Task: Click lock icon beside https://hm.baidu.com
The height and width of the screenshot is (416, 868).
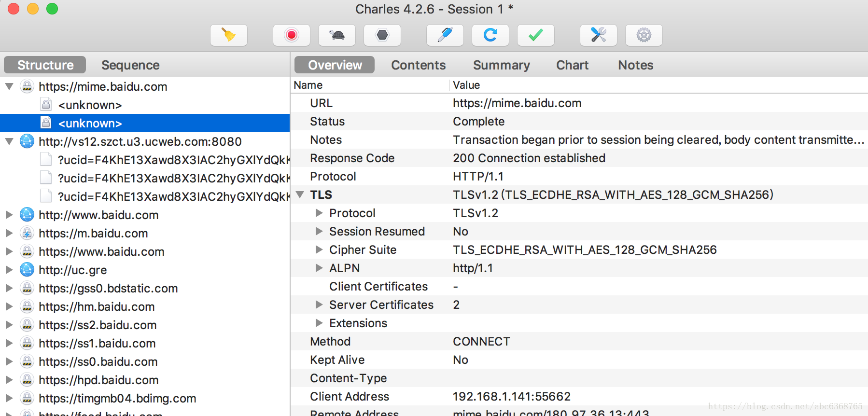Action: point(27,306)
